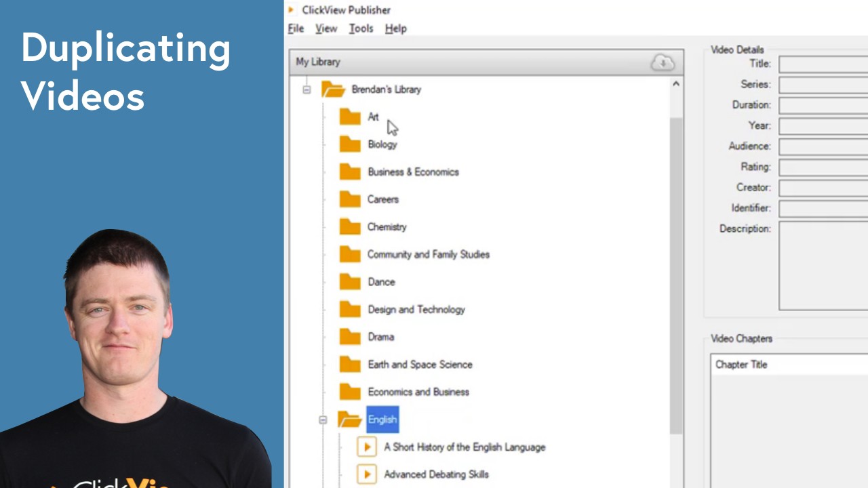Click the highlighted English folder icon
The image size is (868, 488).
(x=349, y=419)
